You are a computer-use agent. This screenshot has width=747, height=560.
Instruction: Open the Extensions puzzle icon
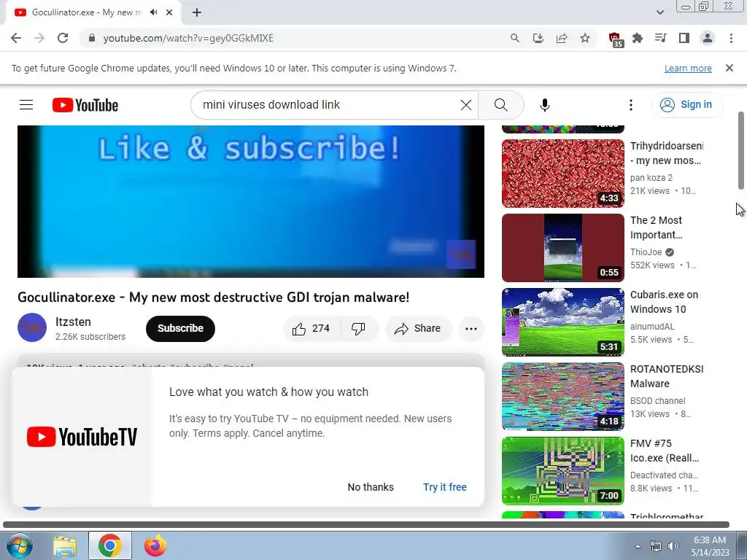click(638, 38)
